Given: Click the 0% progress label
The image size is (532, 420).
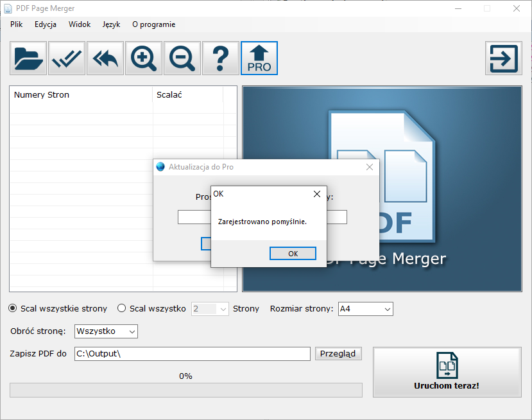Looking at the screenshot, I should point(185,376).
